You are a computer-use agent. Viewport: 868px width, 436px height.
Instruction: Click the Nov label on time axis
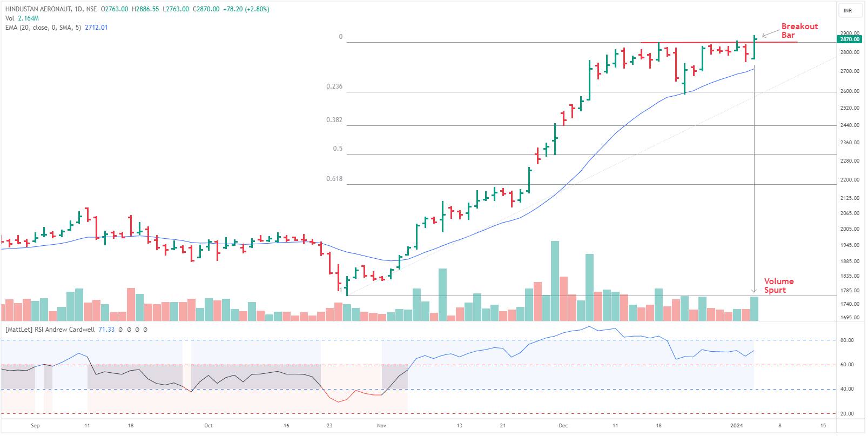click(382, 426)
